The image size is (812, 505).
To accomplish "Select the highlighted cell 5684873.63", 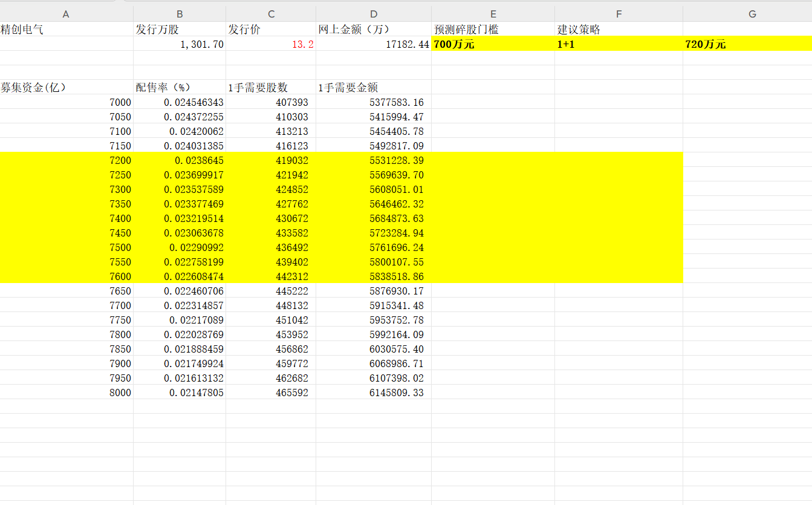I will click(x=374, y=218).
